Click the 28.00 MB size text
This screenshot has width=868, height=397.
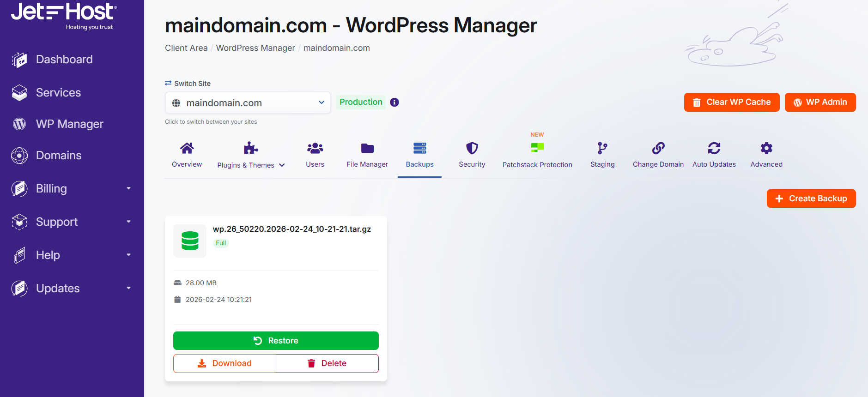(x=201, y=283)
